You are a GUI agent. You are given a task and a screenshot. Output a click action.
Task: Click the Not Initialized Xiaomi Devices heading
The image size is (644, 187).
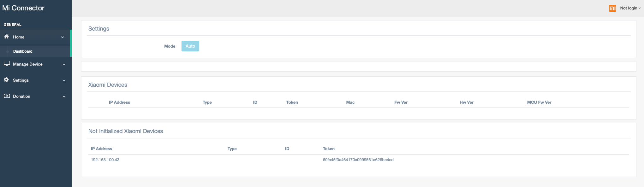click(x=126, y=131)
